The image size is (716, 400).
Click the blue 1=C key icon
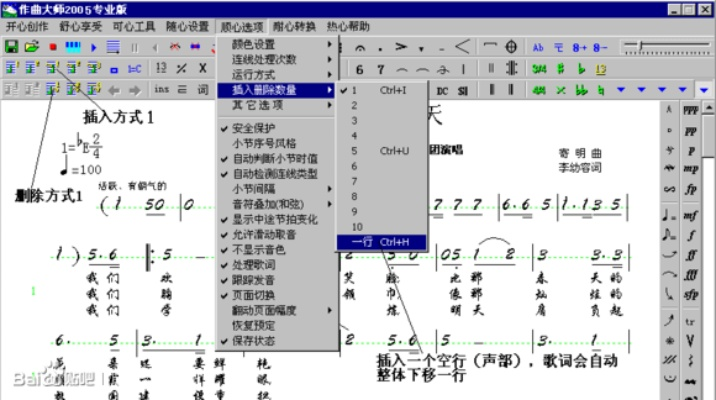[x=135, y=69]
